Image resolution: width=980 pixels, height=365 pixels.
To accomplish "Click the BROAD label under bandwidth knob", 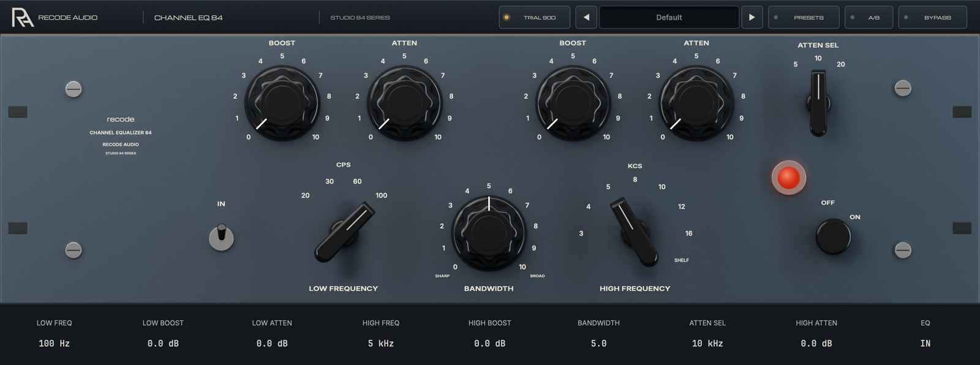I will (x=537, y=276).
